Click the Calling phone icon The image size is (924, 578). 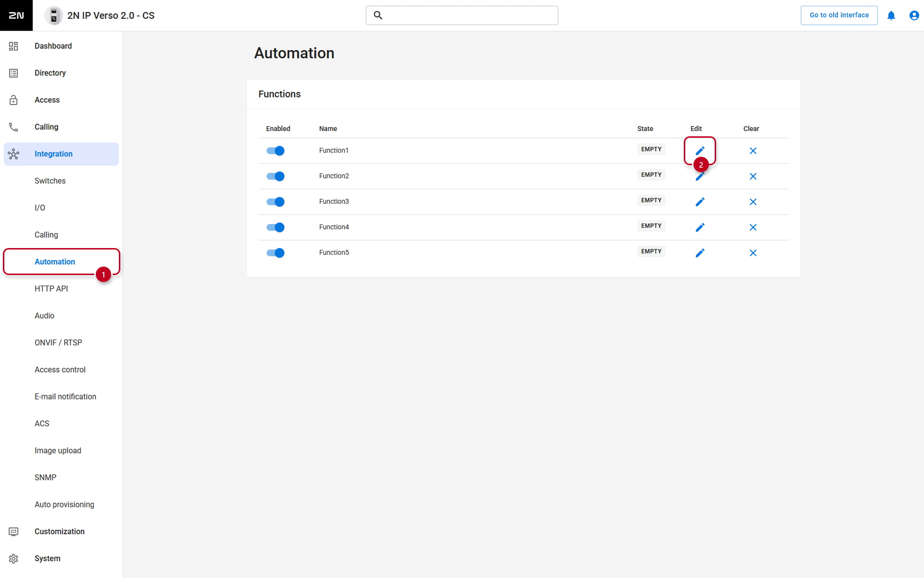click(13, 127)
